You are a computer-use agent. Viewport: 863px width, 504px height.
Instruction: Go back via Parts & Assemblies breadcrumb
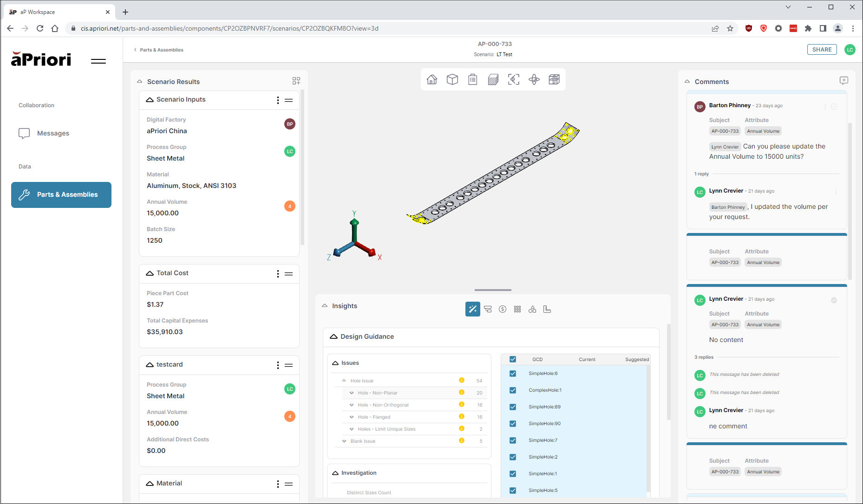click(x=159, y=50)
